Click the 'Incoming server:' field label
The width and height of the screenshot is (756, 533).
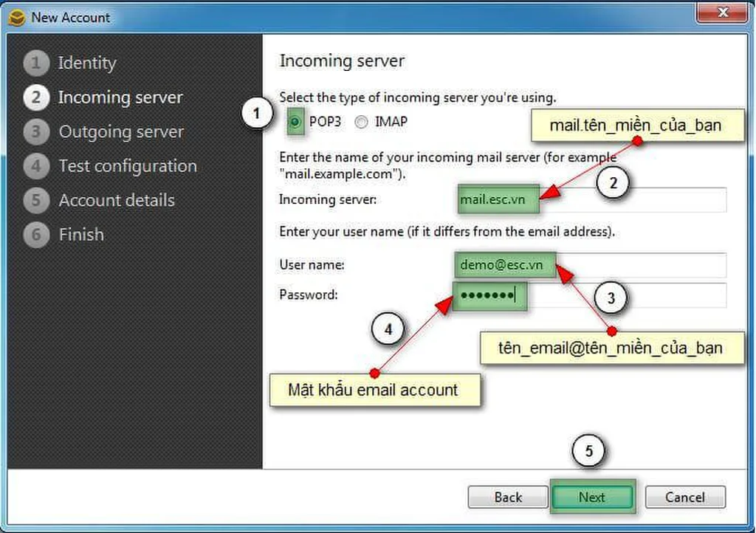[x=328, y=199]
